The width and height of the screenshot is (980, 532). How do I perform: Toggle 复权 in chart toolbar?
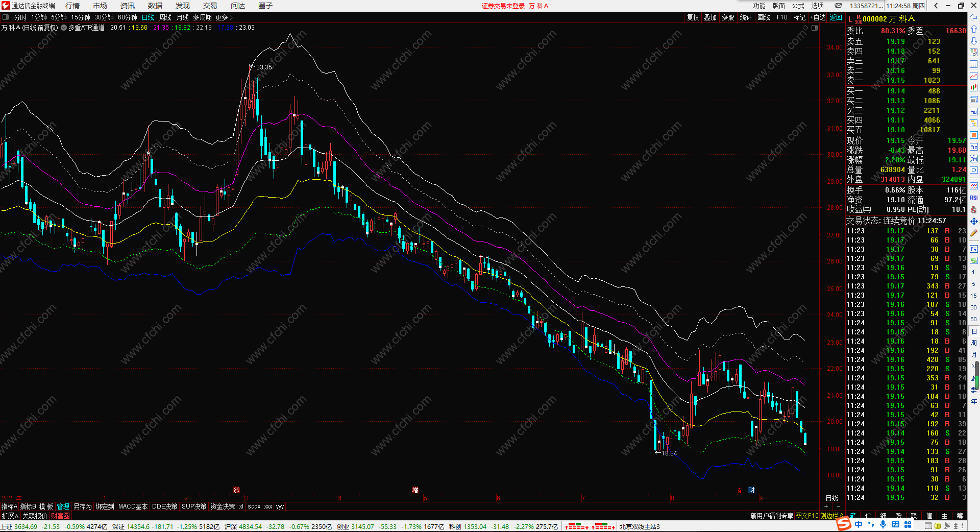pos(693,17)
